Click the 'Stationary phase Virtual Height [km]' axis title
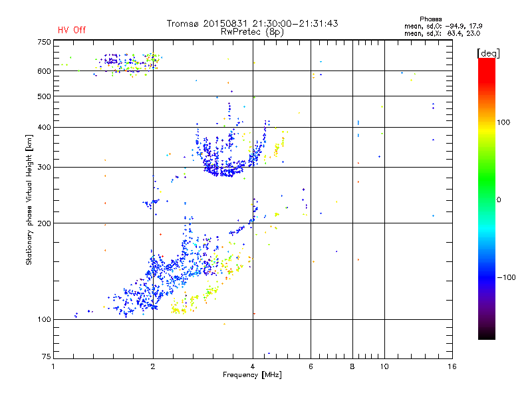 coord(29,199)
